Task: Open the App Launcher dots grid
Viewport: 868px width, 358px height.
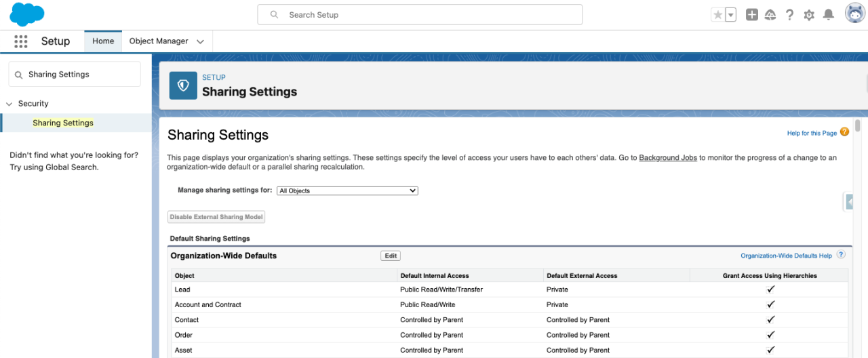Action: click(x=21, y=41)
